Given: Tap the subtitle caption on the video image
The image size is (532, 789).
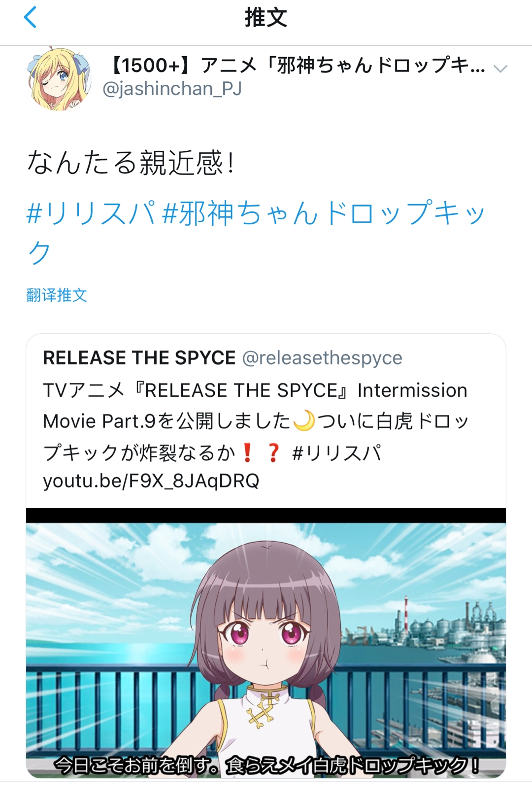Looking at the screenshot, I should pos(266,765).
